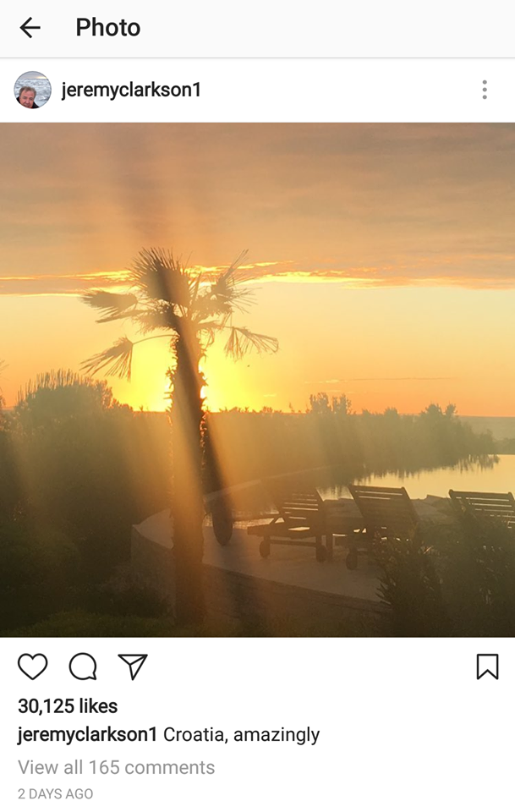Share the post using the paper plane icon
This screenshot has width=515, height=812.
[133, 667]
